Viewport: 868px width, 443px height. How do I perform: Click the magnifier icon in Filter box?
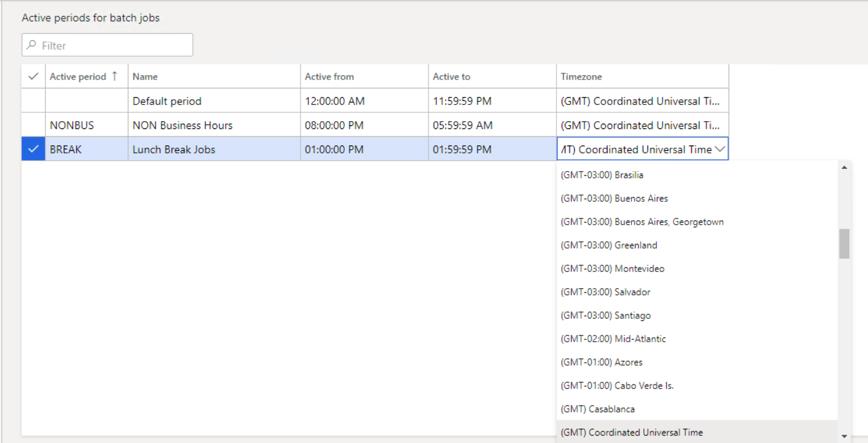tap(32, 45)
